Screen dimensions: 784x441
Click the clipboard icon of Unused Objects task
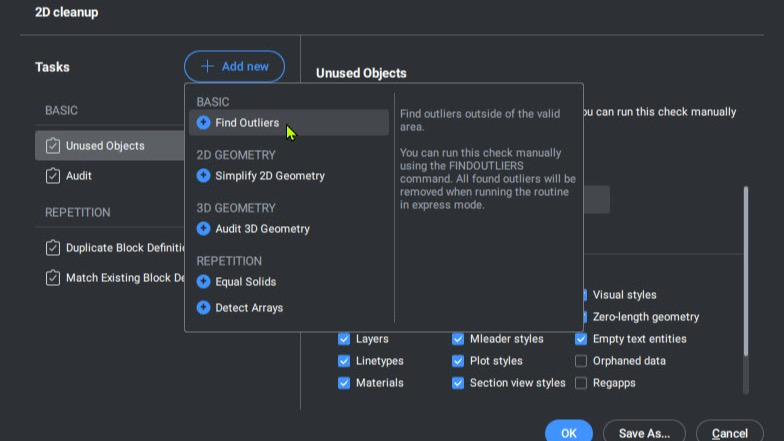[x=52, y=146]
